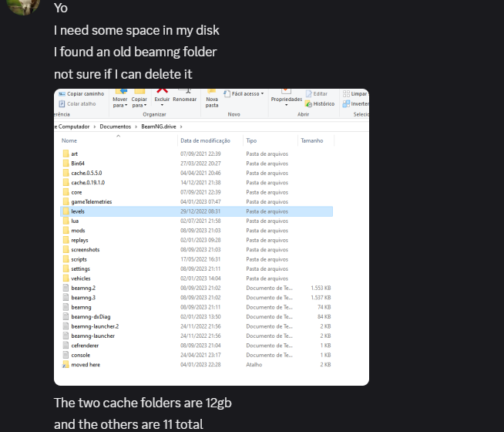Select the core folder icon
Screen dimensions: 504x432
[x=66, y=192]
